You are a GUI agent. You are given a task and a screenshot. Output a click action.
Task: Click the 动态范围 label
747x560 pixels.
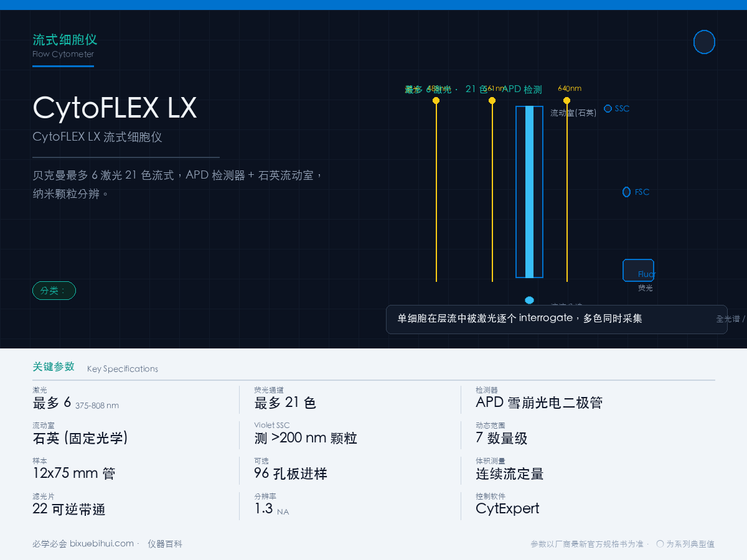(491, 425)
